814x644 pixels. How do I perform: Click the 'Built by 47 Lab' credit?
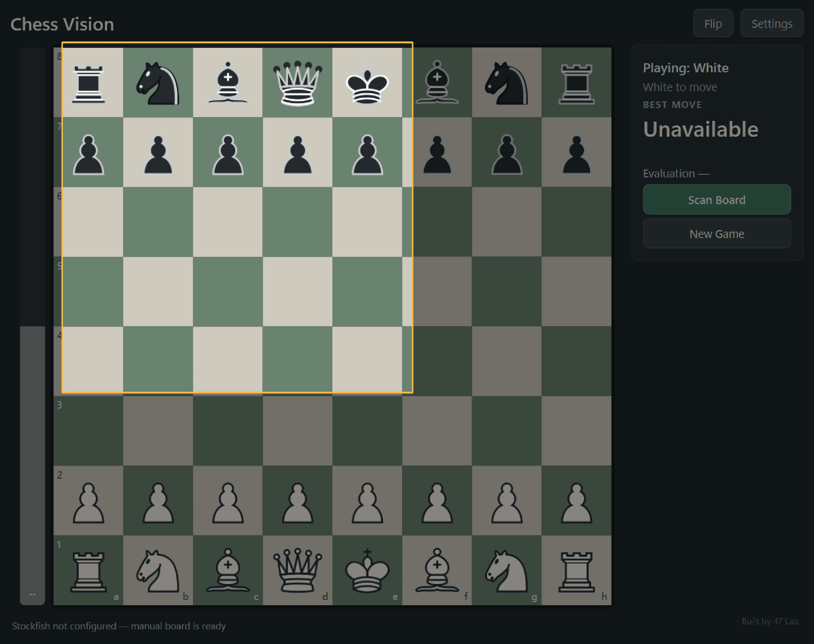tap(770, 621)
